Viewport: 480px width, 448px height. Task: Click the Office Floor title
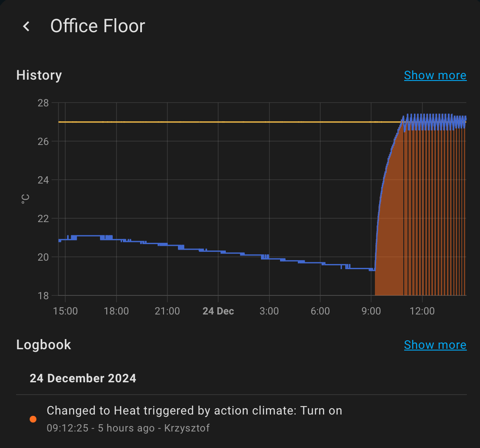point(98,26)
